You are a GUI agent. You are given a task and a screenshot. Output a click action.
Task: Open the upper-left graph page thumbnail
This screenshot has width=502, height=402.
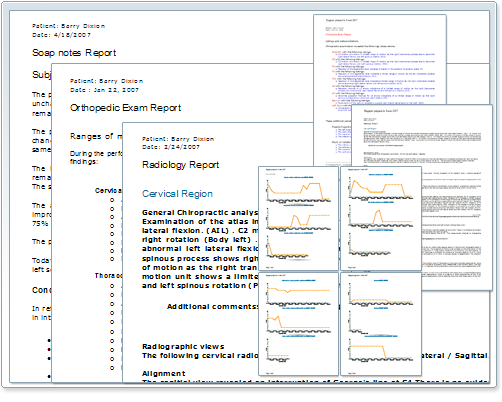click(298, 218)
